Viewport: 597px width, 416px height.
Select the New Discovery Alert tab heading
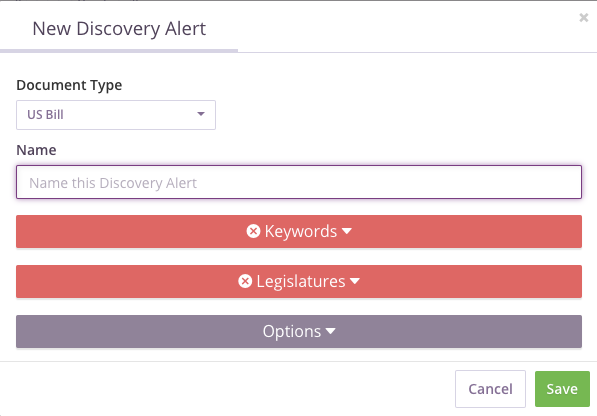119,29
